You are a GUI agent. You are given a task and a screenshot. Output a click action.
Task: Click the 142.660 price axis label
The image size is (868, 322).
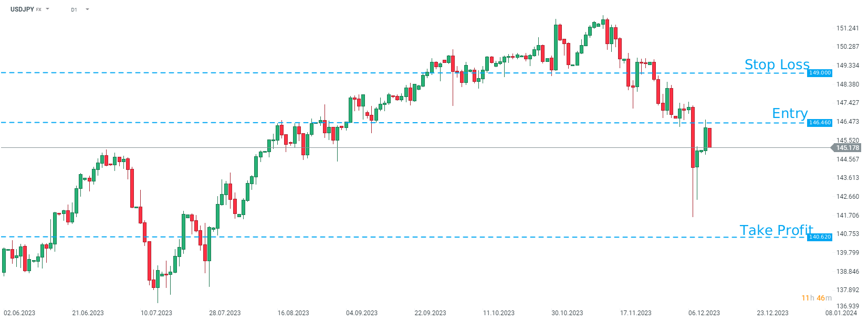[848, 197]
